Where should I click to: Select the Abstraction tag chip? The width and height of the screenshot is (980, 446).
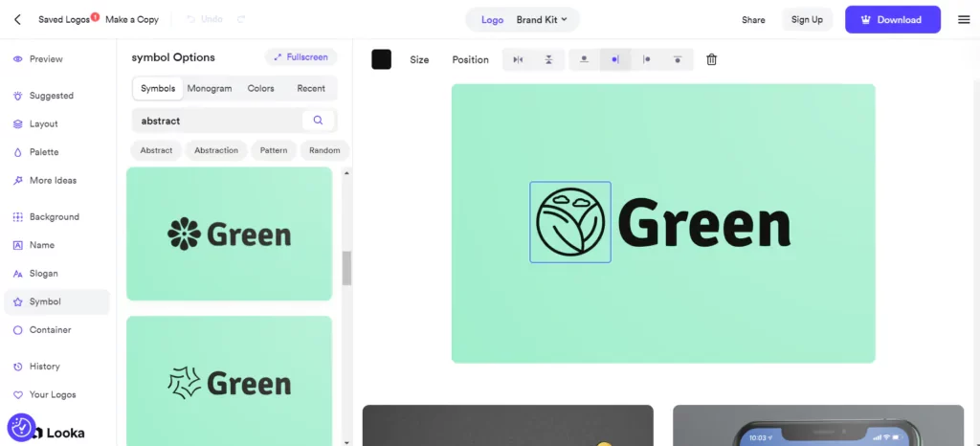pyautogui.click(x=216, y=150)
